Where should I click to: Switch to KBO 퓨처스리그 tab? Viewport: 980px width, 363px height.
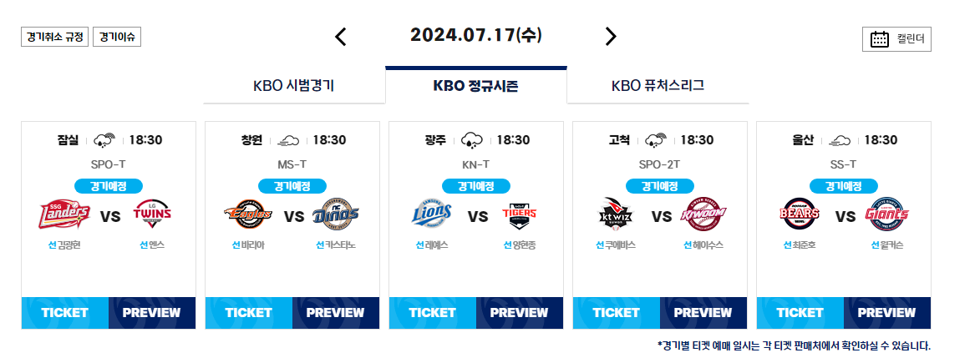(x=658, y=86)
